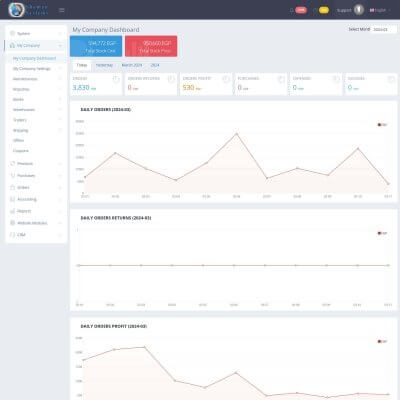Click the support user avatar
Viewport: 400px width, 400px height.
click(x=359, y=10)
